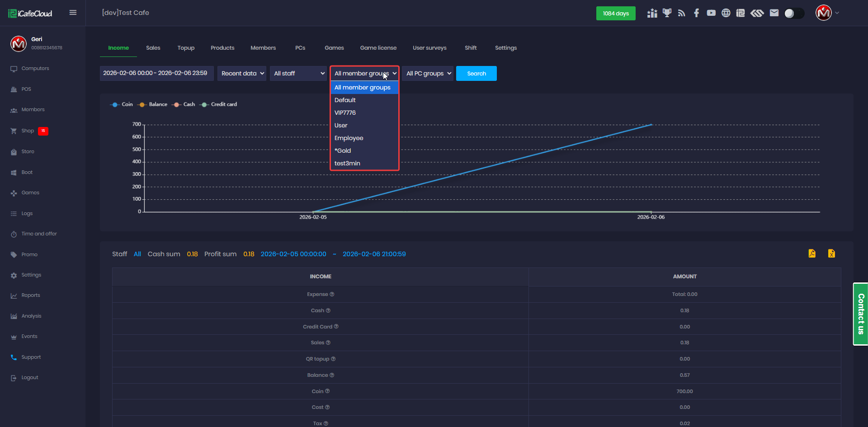The height and width of the screenshot is (427, 868).
Task: Open the mail envelope icon
Action: pyautogui.click(x=774, y=13)
